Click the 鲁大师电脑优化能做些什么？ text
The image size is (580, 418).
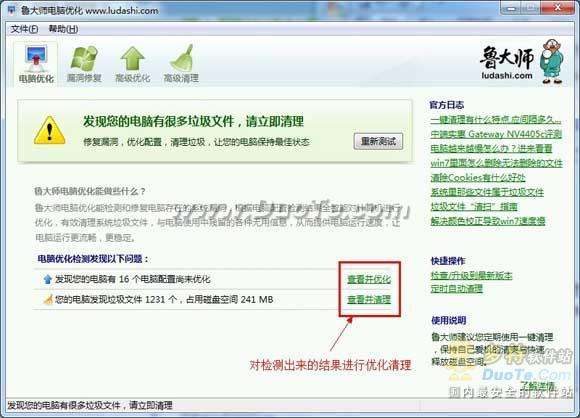(x=90, y=191)
